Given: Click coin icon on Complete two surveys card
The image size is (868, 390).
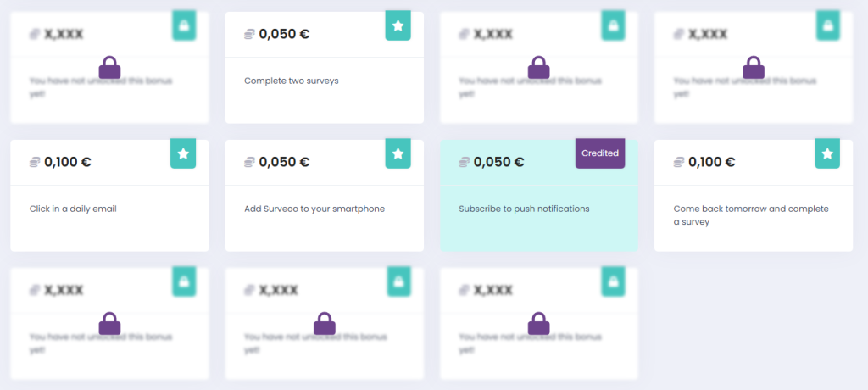Looking at the screenshot, I should pos(249,34).
